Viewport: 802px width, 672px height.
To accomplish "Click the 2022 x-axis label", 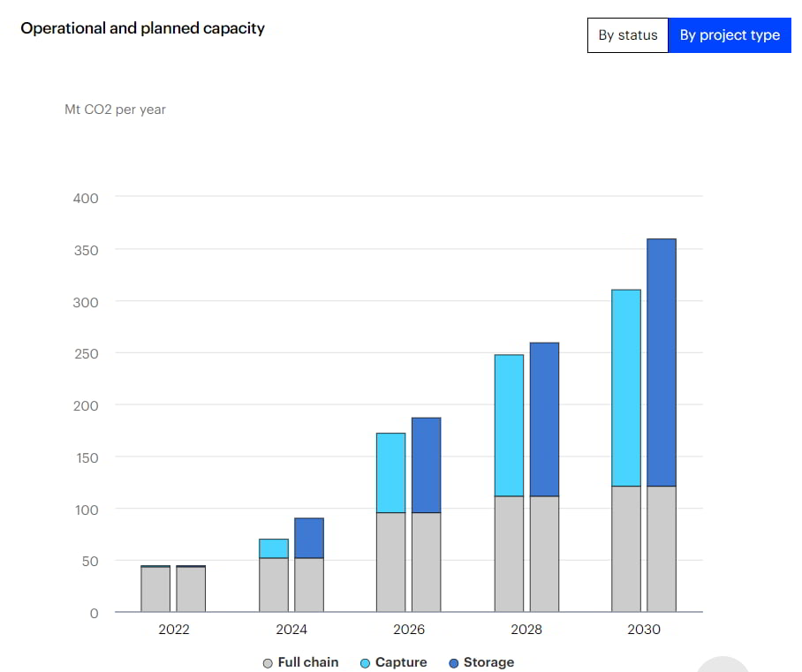I will tap(174, 630).
